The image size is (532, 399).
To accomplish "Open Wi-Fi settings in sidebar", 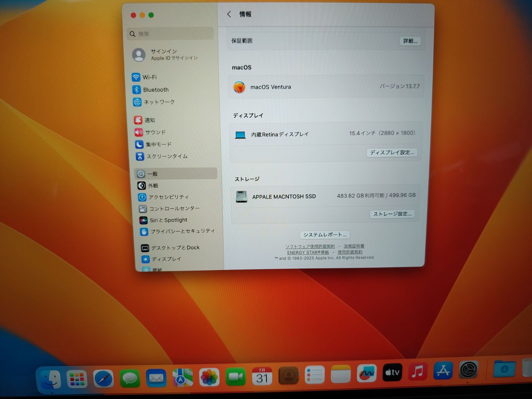I will click(x=144, y=77).
